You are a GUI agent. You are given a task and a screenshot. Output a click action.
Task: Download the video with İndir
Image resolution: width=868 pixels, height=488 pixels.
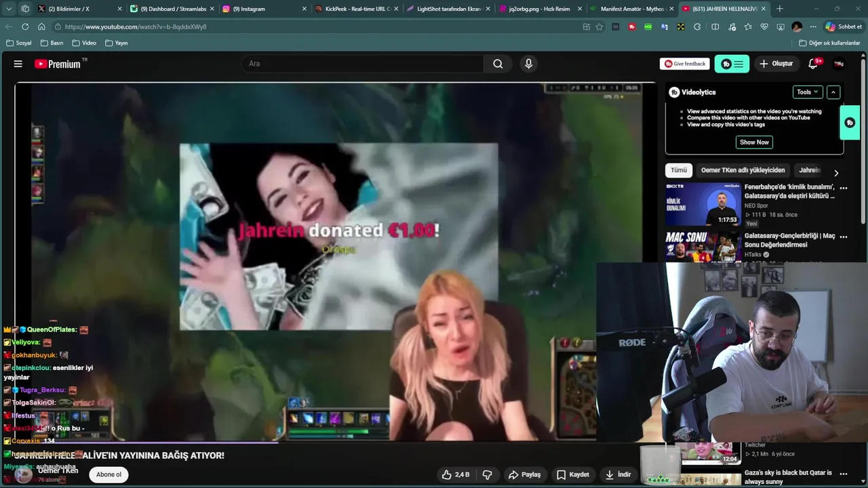point(618,474)
